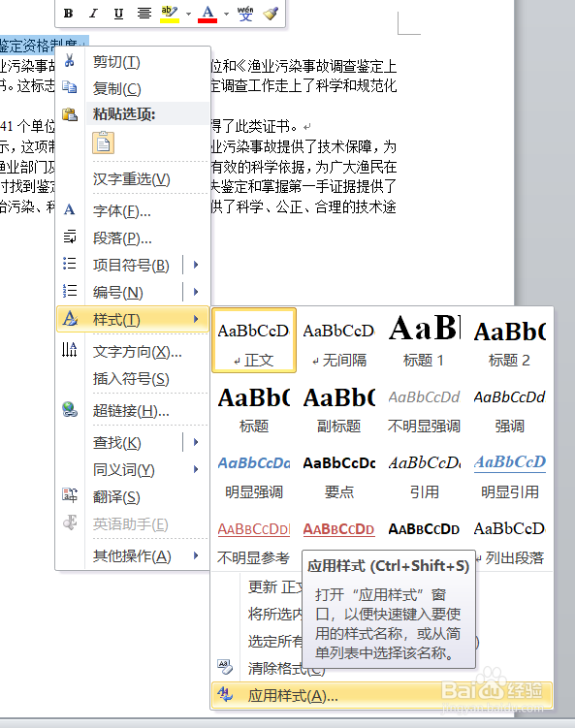The height and width of the screenshot is (728, 575).
Task: Click the phonetic guide wén icon
Action: [x=245, y=14]
